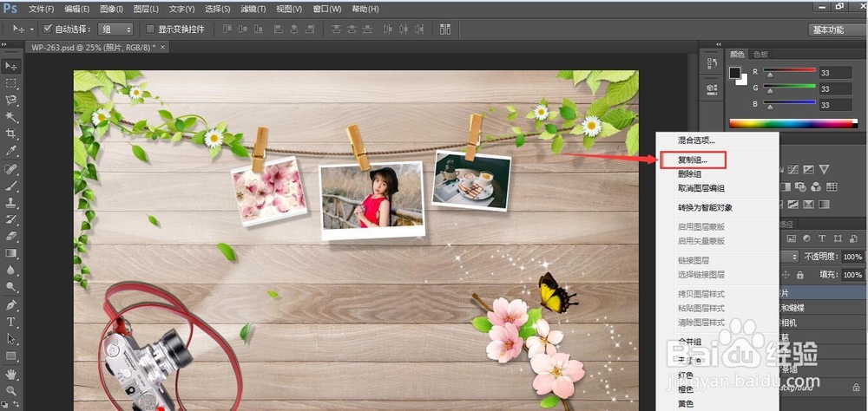Choose 复制组... from the context menu
The height and width of the screenshot is (411, 868).
(693, 160)
